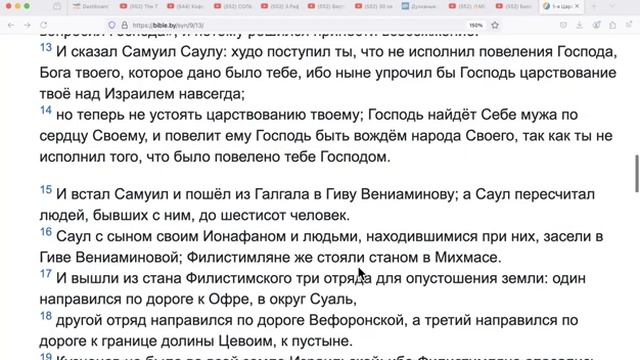This screenshot has height=360, width=640.
Task: Reload the bible.by page
Action: point(44,25)
